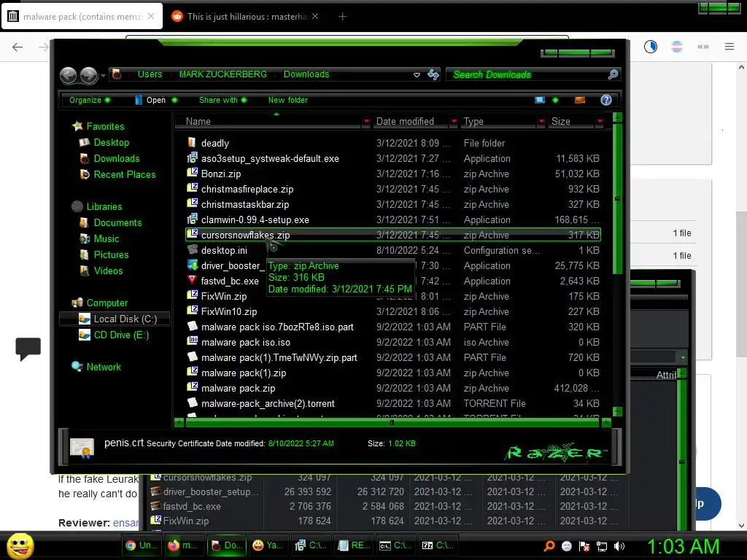The width and height of the screenshot is (747, 560).
Task: Open the Chrome taskbar button
Action: (141, 545)
